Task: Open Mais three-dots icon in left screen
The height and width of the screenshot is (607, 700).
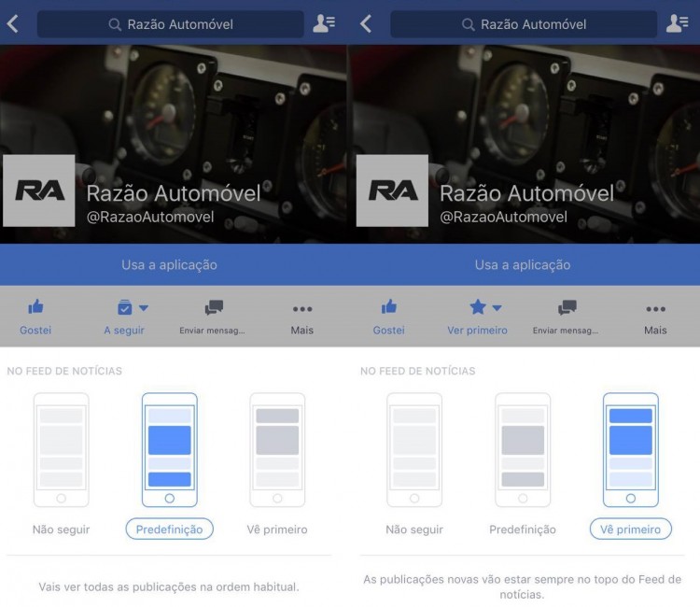Action: pos(302,309)
